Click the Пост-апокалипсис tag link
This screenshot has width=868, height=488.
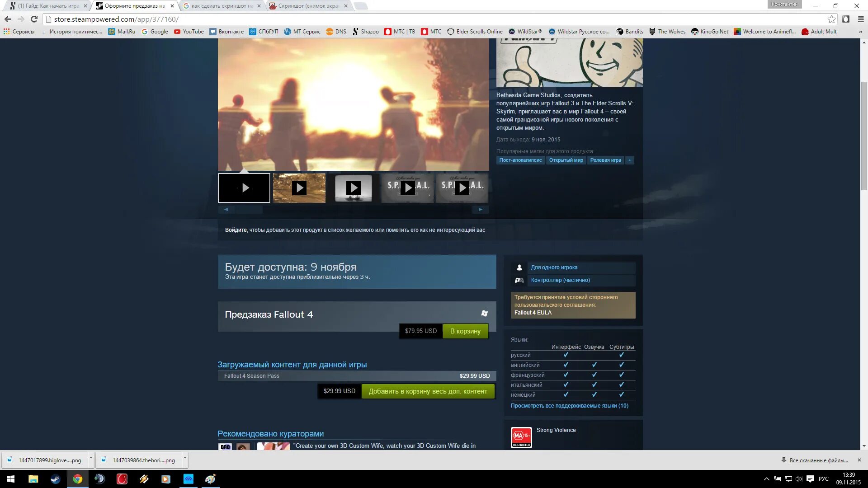click(520, 160)
